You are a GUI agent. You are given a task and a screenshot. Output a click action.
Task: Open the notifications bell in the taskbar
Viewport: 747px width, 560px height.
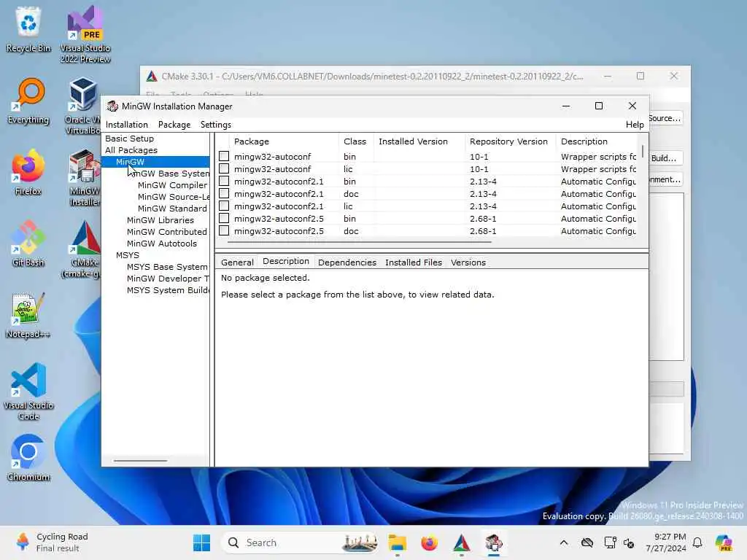coord(697,542)
